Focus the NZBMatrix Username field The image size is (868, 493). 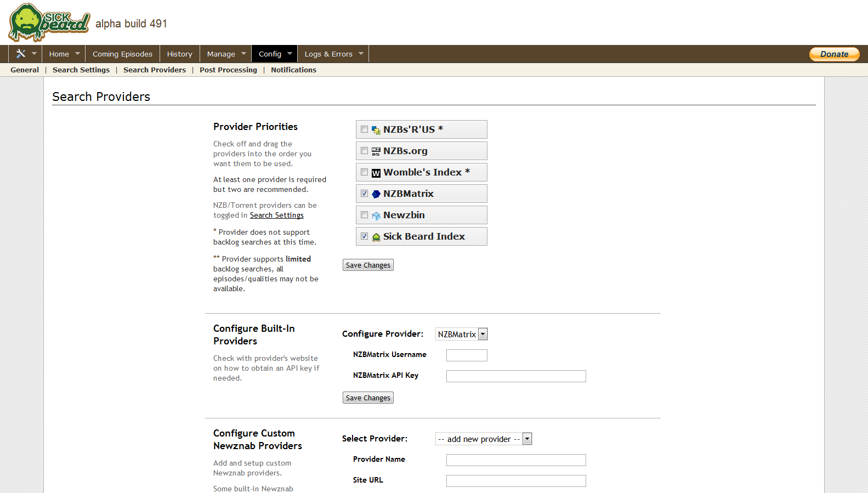tap(467, 355)
